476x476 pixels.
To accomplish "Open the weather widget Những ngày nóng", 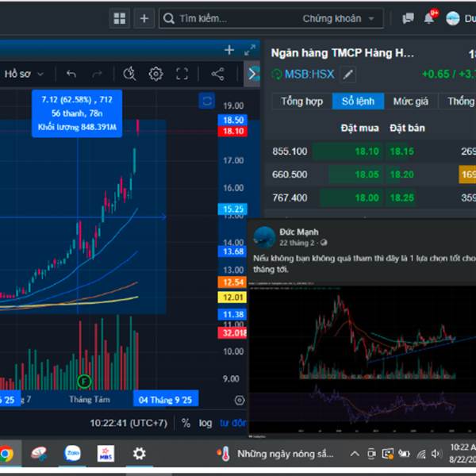I will (x=274, y=454).
